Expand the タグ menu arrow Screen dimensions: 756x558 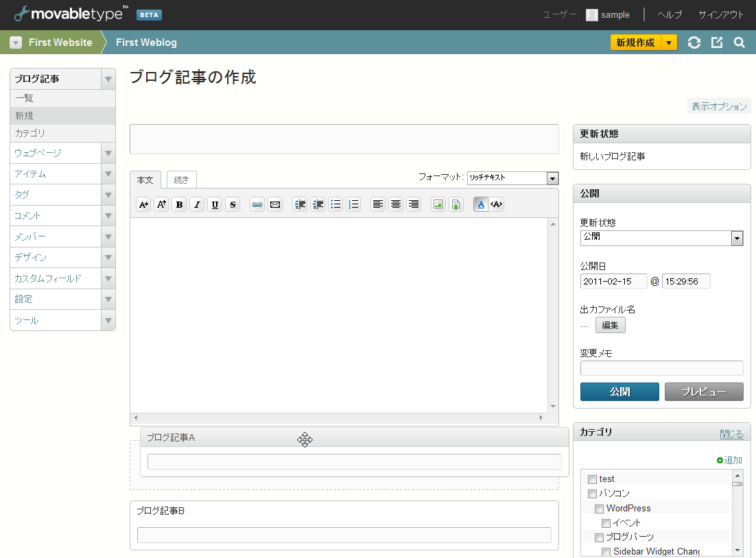pyautogui.click(x=108, y=195)
